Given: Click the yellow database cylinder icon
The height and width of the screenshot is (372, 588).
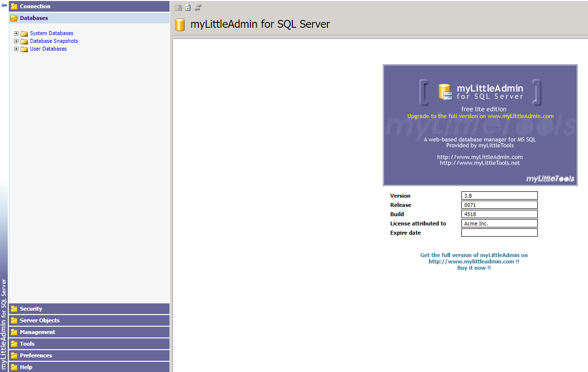Looking at the screenshot, I should pos(180,24).
